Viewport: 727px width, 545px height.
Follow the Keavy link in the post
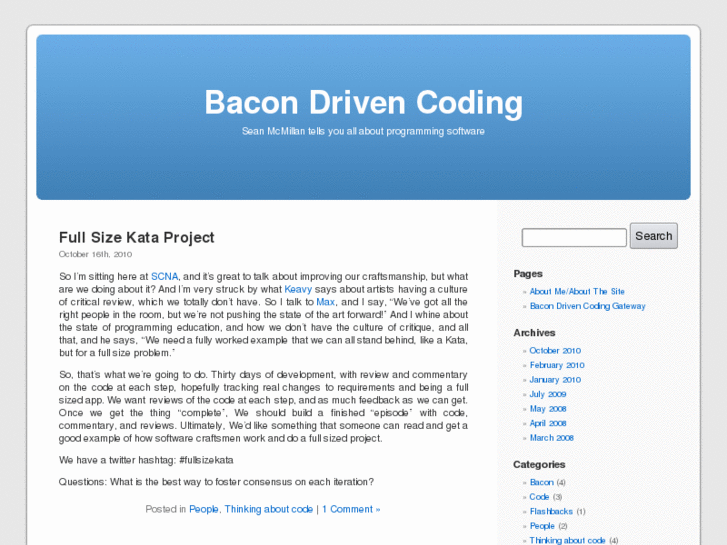[298, 289]
